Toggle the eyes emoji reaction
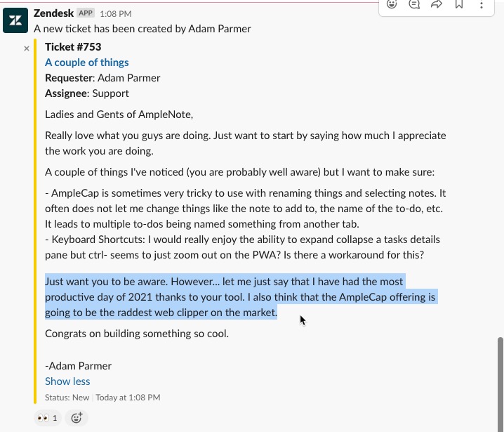 tap(47, 418)
